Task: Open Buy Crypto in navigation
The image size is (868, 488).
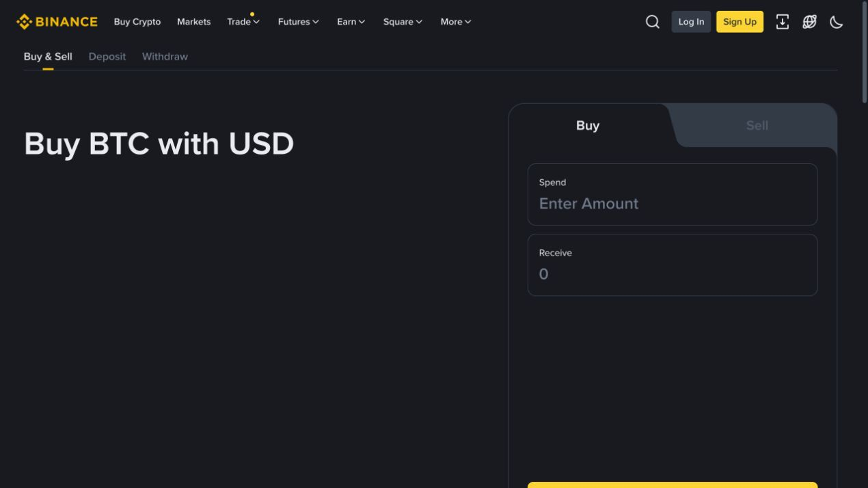Action: (x=137, y=22)
